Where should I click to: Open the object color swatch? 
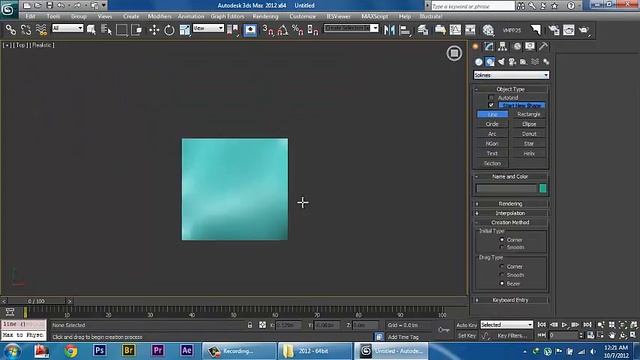[543, 188]
